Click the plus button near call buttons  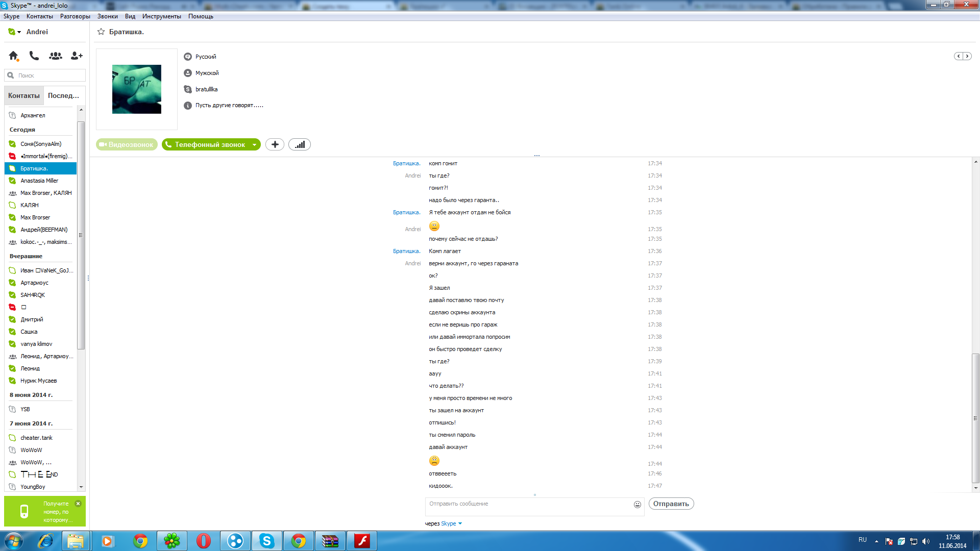(x=275, y=144)
